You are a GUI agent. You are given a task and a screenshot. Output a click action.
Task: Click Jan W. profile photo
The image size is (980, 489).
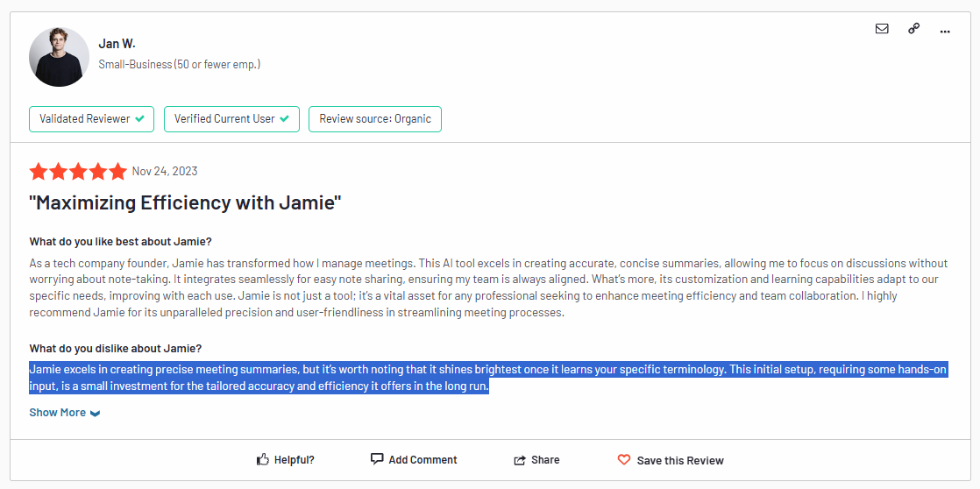tap(60, 57)
